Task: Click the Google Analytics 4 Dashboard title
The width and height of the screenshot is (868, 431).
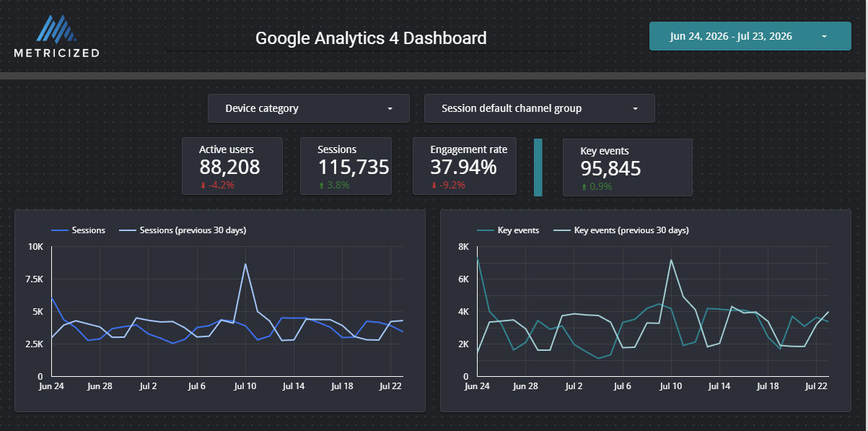Action: pos(371,38)
